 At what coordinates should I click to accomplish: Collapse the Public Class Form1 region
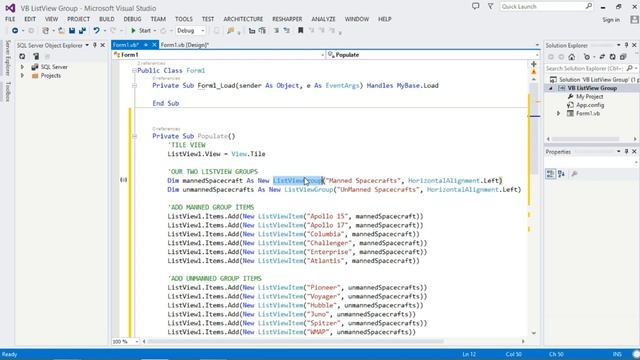(x=134, y=71)
